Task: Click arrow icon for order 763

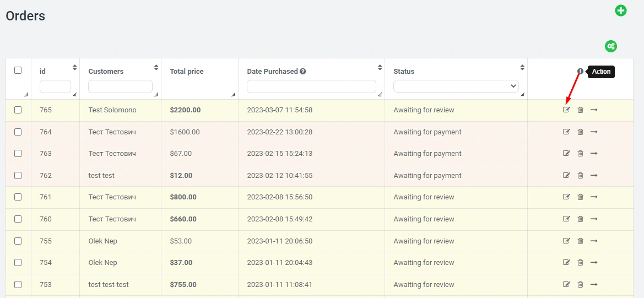Action: 594,154
